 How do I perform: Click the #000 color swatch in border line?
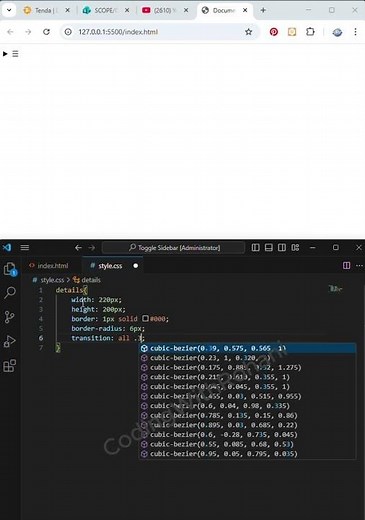(x=145, y=318)
